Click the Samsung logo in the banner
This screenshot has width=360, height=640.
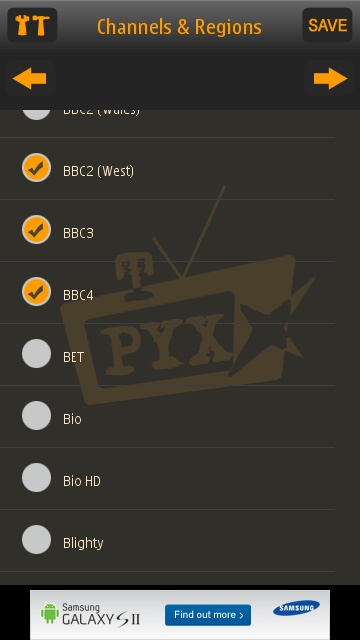296,608
